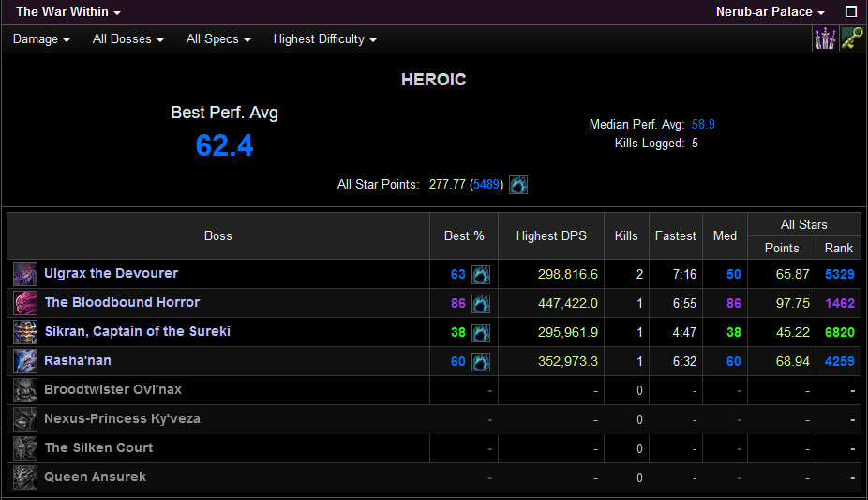Viewport: 868px width, 500px height.
Task: Open the Highest Difficulty dropdown
Action: tap(325, 39)
